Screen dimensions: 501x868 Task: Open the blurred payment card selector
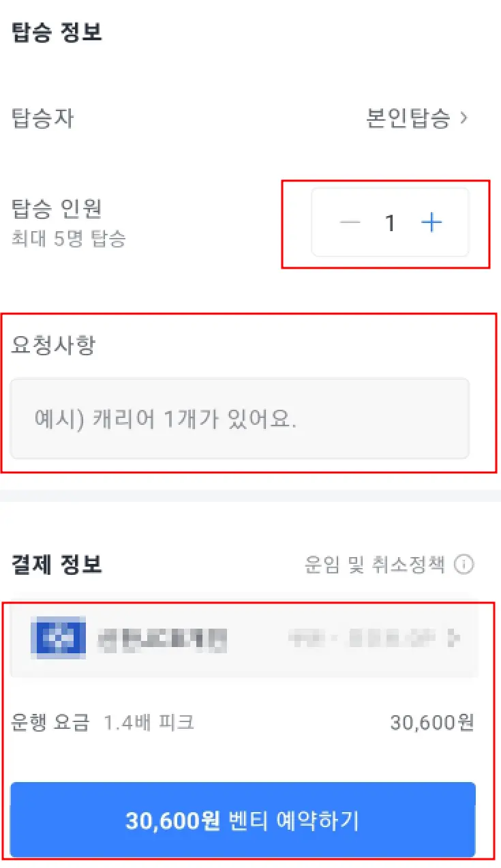[x=245, y=638]
